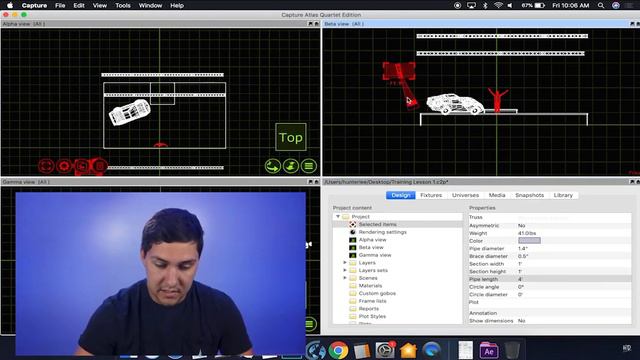Switch to the Design tab

(x=400, y=195)
